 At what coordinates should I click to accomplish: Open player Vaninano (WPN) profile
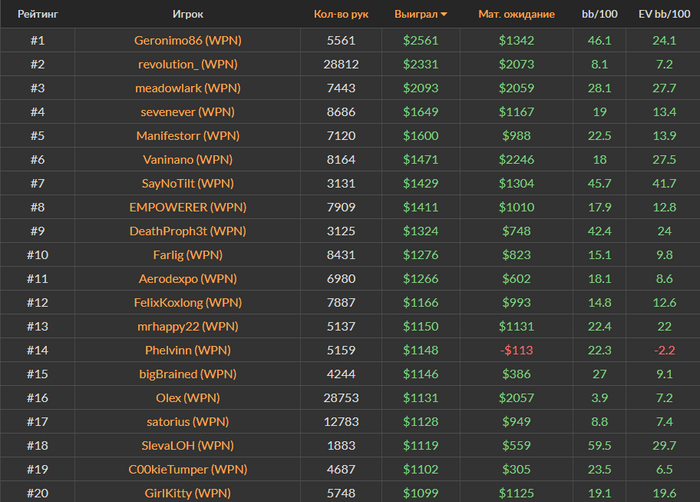click(x=188, y=159)
